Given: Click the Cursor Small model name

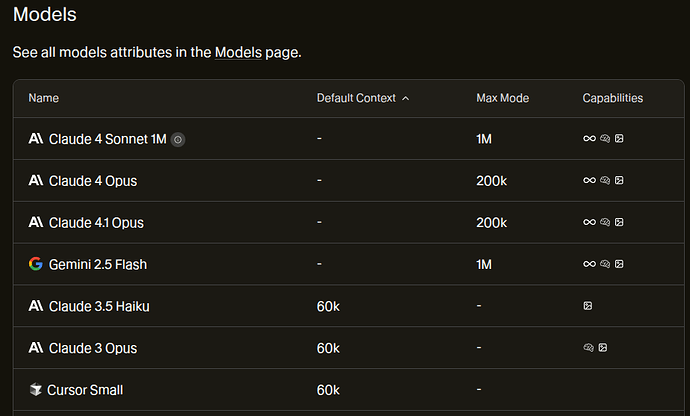Looking at the screenshot, I should click(85, 390).
